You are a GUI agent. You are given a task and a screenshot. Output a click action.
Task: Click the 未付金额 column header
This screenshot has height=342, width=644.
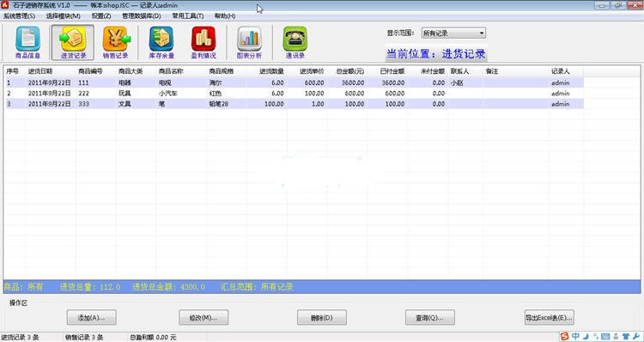[x=428, y=71]
